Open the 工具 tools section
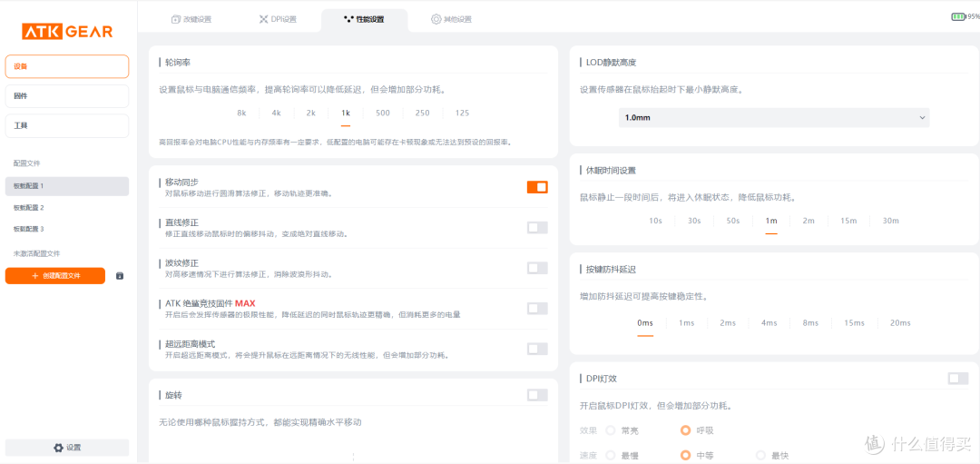 pyautogui.click(x=67, y=125)
